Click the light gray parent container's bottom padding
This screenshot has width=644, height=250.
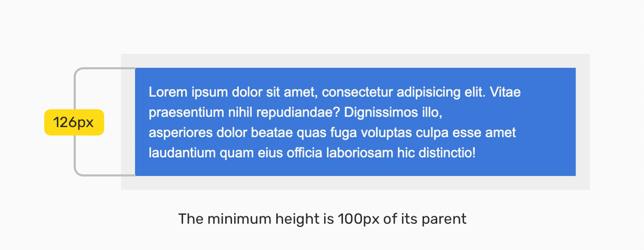355,183
